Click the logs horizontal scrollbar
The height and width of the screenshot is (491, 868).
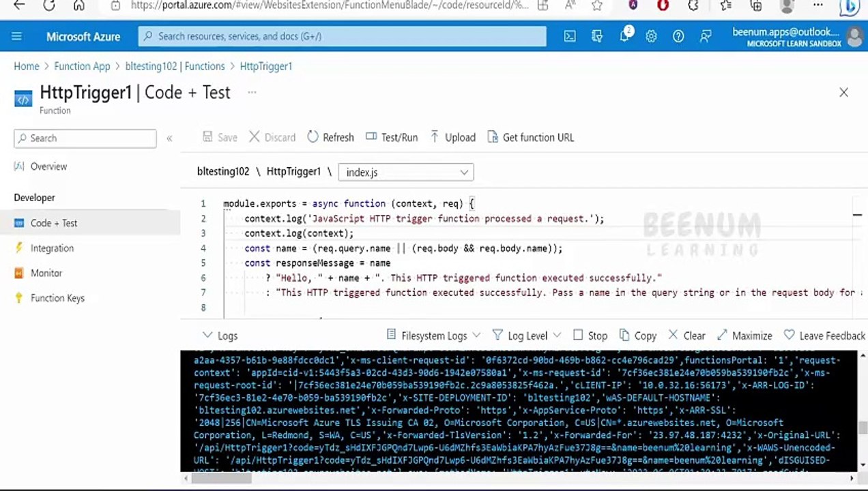coord(221,479)
